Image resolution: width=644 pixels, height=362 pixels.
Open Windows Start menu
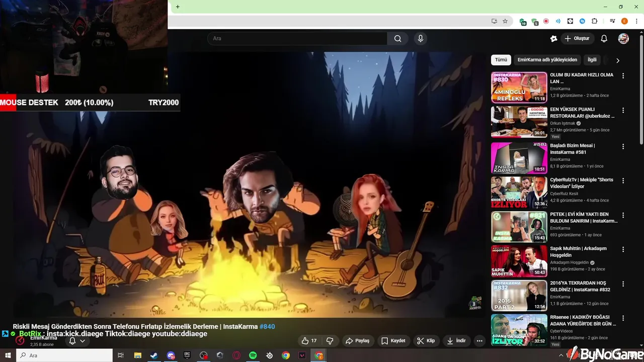8,355
